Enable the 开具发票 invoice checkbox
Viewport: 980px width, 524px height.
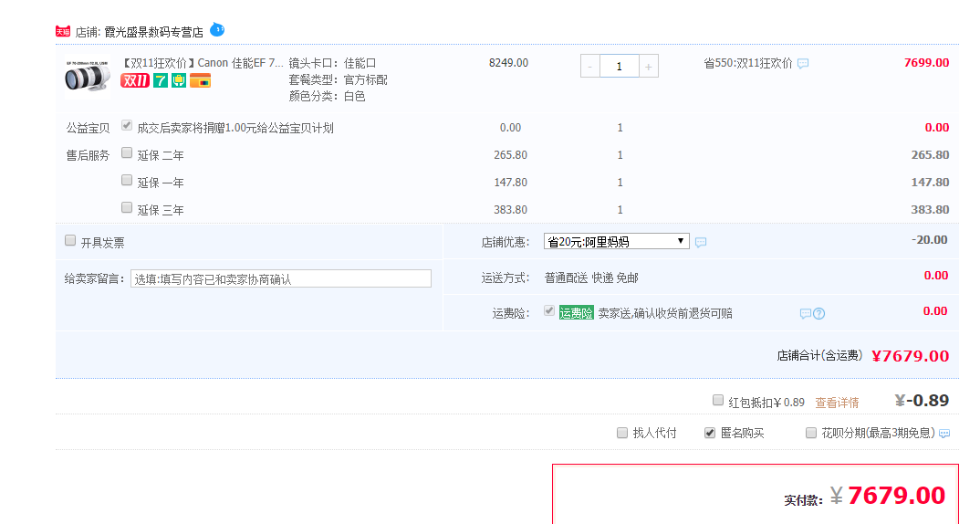(x=70, y=240)
